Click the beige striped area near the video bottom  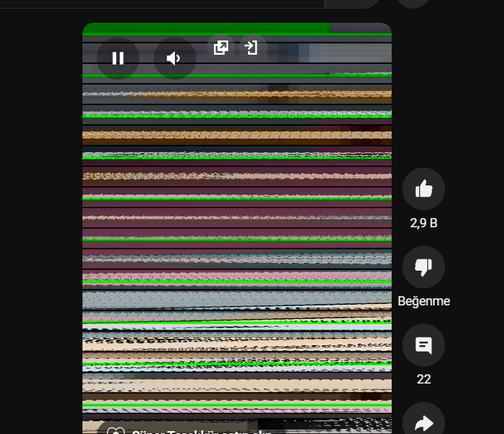click(237, 384)
